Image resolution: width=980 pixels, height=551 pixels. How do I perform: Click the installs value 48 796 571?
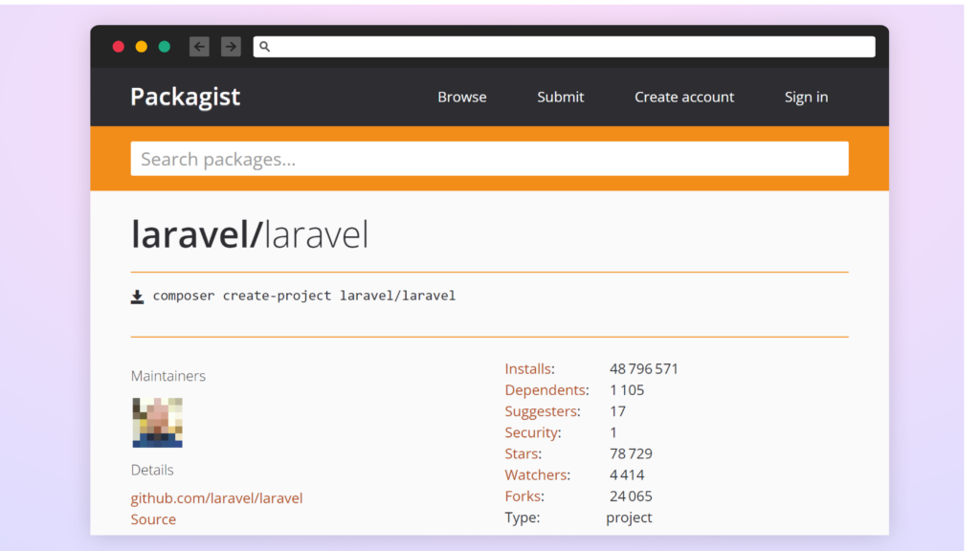(x=644, y=368)
